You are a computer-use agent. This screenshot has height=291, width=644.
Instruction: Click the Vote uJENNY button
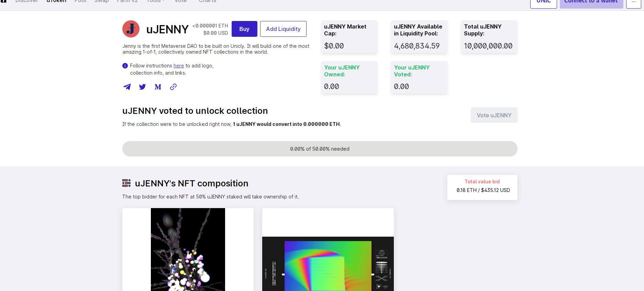[x=494, y=115]
